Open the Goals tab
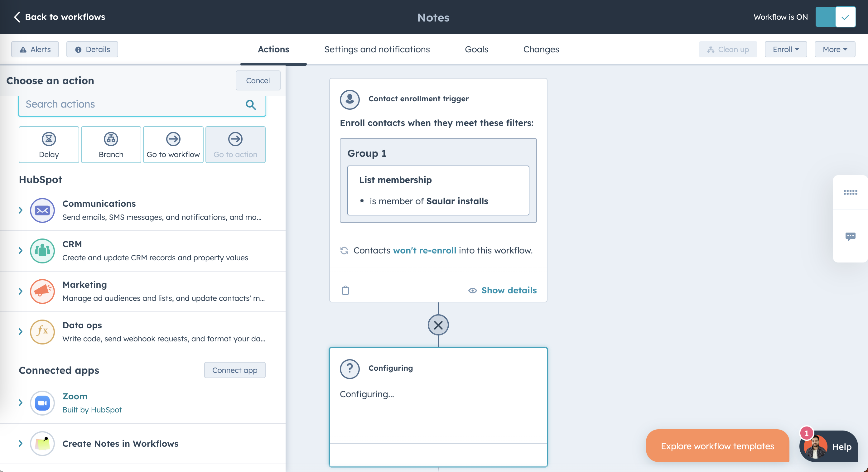The width and height of the screenshot is (868, 472). click(476, 50)
